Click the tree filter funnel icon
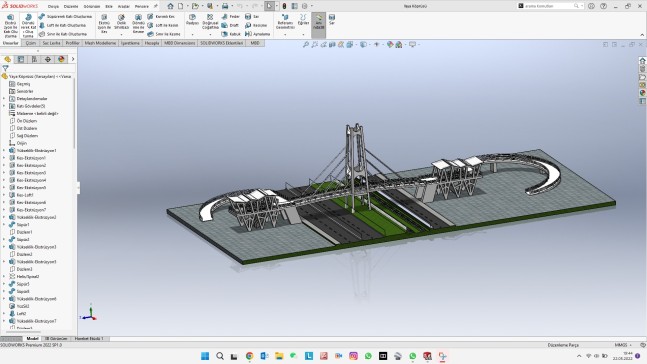Viewport: 647px width, 364px height. (x=5, y=69)
